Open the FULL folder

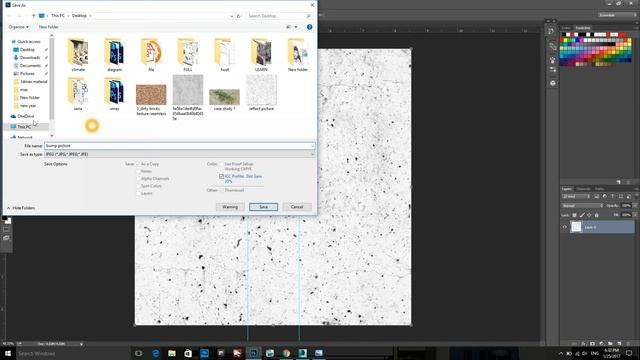tap(188, 55)
